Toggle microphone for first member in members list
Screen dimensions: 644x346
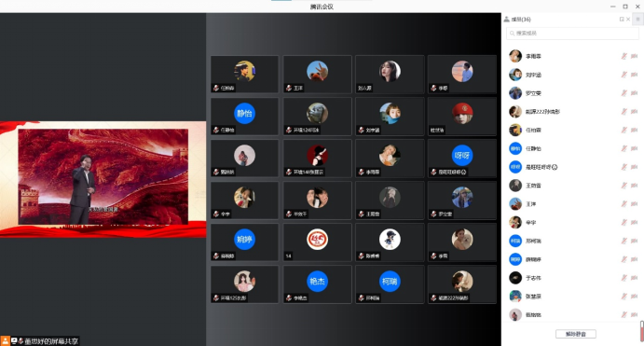tap(623, 56)
